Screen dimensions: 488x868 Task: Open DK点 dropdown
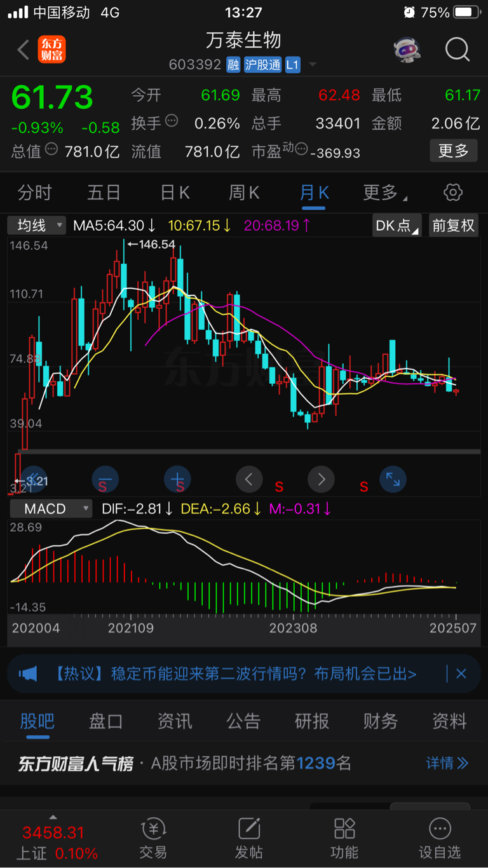point(397,225)
